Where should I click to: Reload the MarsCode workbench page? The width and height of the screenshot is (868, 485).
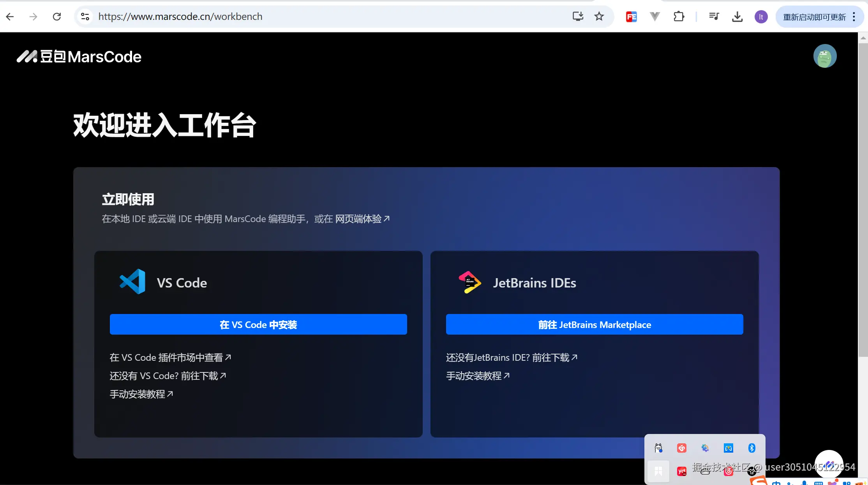57,16
